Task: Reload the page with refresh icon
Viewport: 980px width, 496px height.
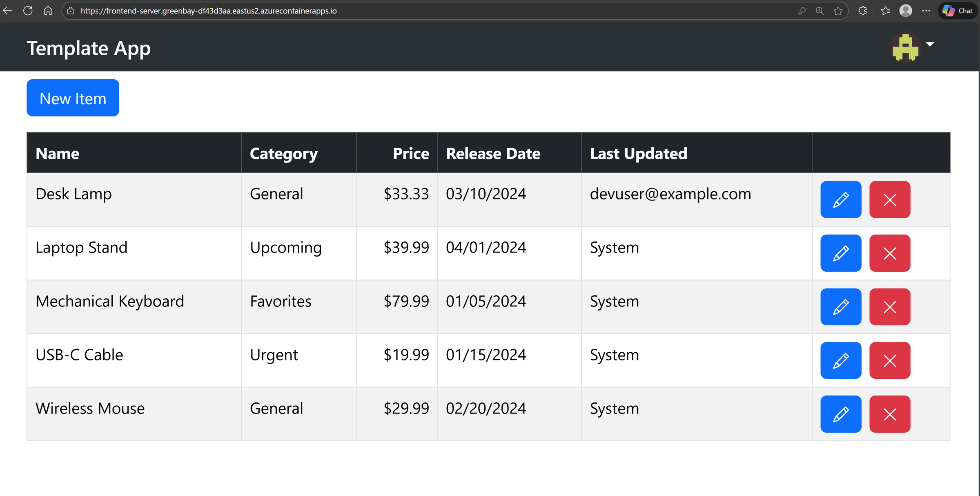Action: [x=28, y=11]
